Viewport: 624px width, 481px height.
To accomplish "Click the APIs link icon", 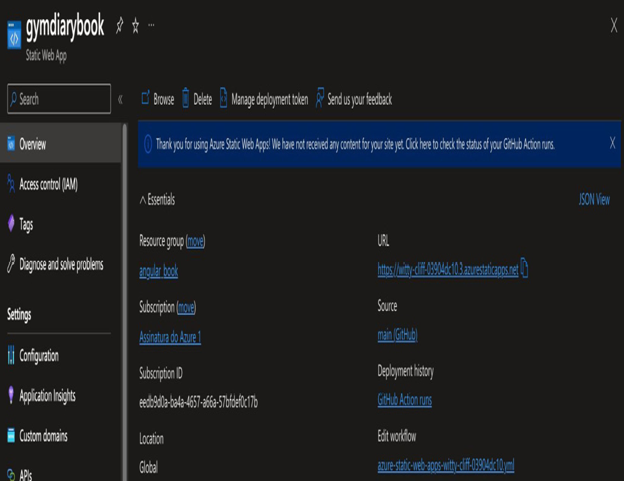I will point(11,475).
